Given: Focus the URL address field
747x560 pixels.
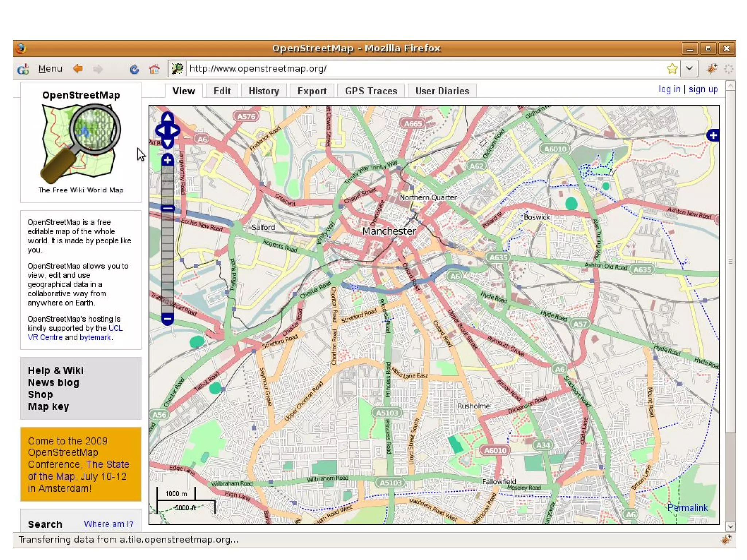Looking at the screenshot, I should [425, 69].
